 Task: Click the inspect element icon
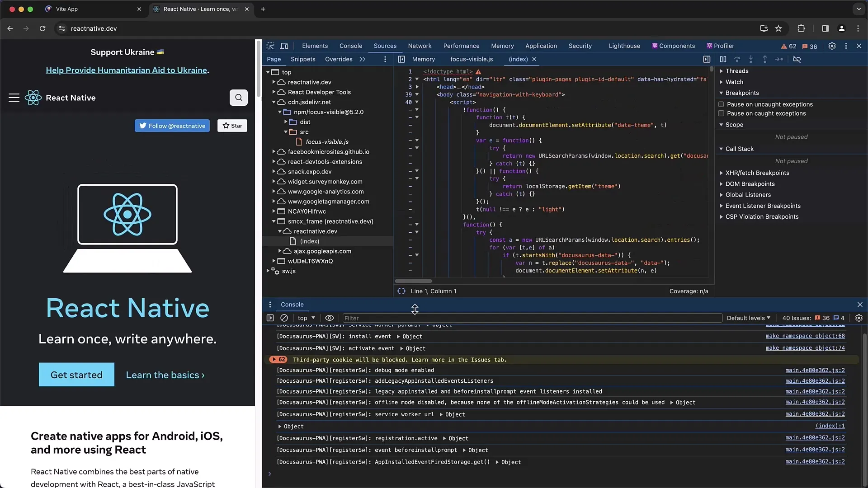[x=269, y=46]
